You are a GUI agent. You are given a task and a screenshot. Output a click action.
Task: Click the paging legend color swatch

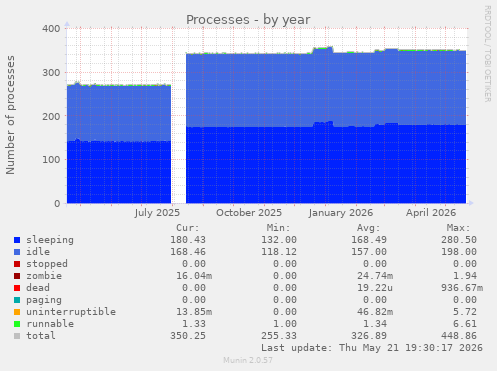tap(17, 300)
